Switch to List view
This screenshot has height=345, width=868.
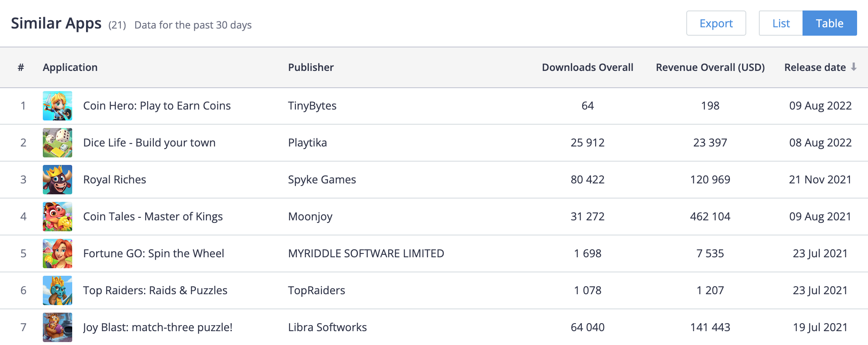click(781, 23)
